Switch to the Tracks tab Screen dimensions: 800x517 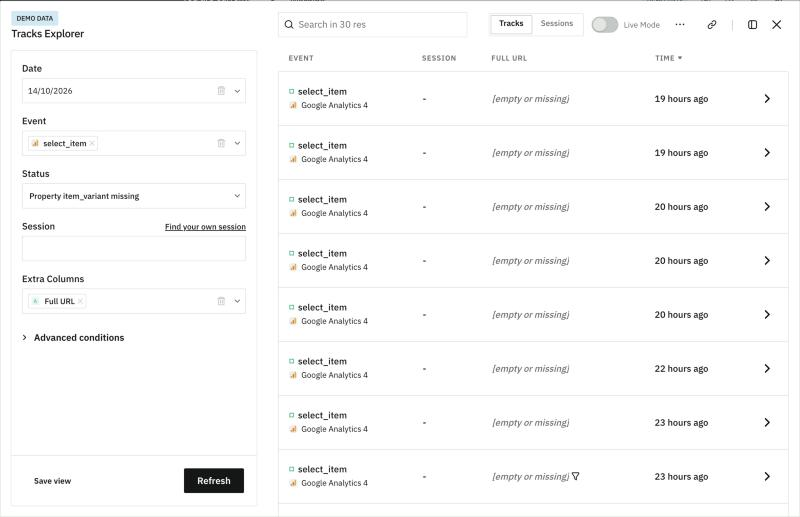click(x=511, y=24)
